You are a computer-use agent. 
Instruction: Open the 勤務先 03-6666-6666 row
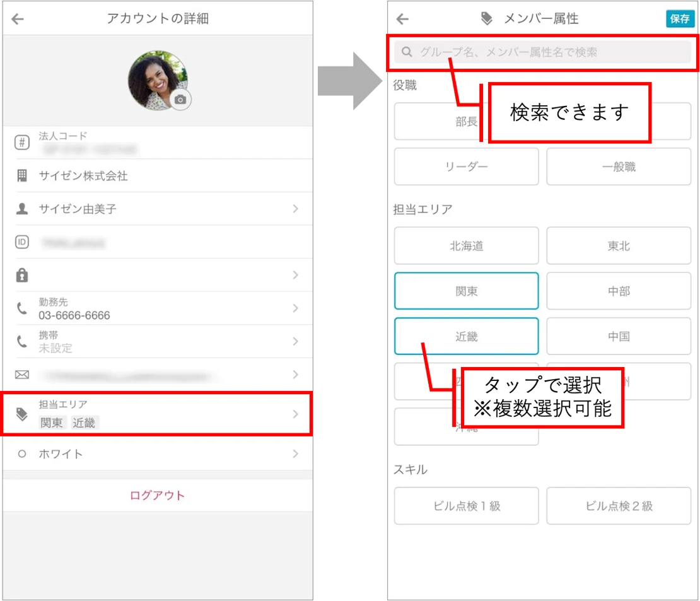click(x=157, y=308)
